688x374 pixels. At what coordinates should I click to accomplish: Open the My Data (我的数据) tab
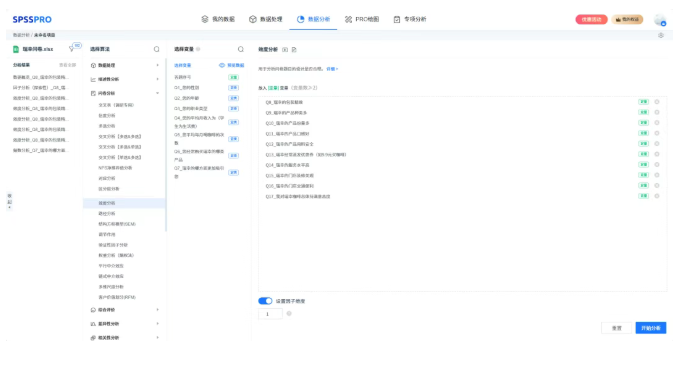218,19
